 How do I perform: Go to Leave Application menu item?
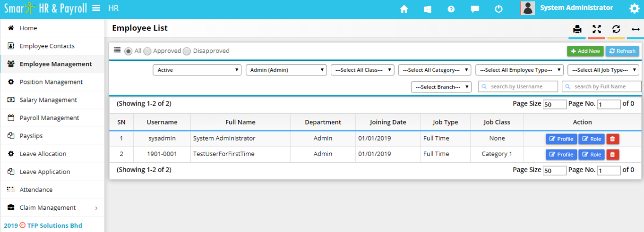pos(45,172)
